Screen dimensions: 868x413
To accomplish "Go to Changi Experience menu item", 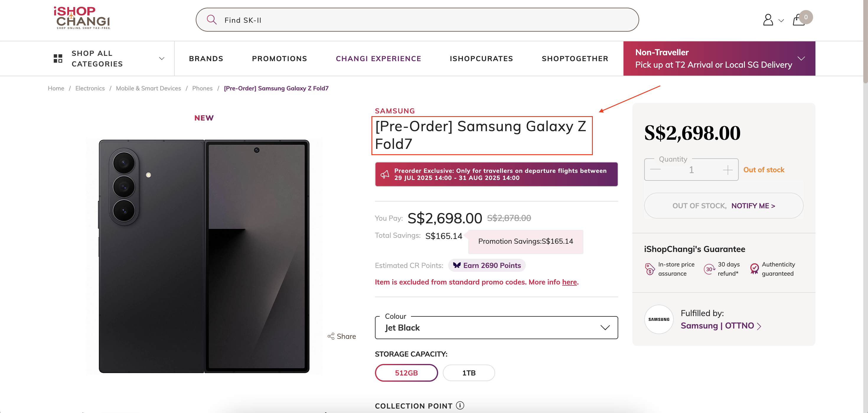I will 378,59.
